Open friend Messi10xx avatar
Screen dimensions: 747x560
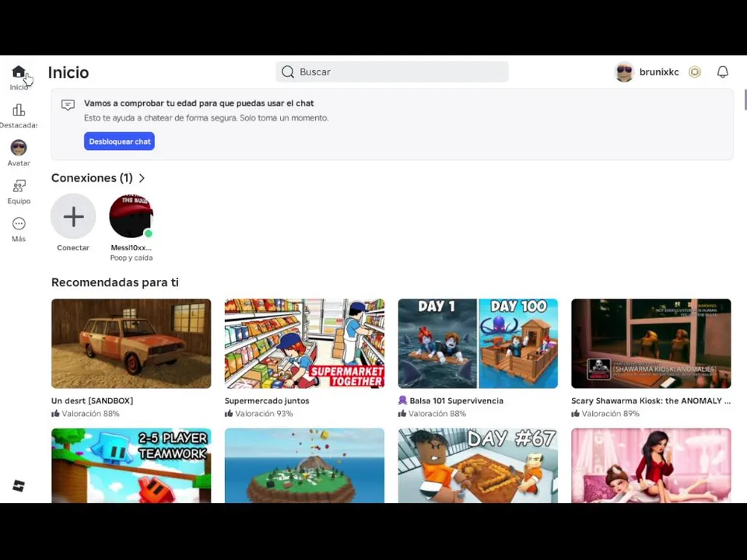pos(131,216)
